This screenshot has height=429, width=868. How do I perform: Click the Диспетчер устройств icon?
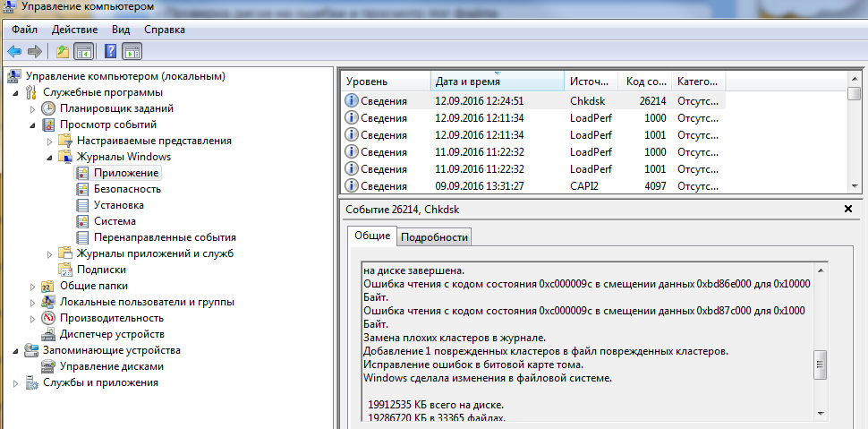[x=48, y=334]
